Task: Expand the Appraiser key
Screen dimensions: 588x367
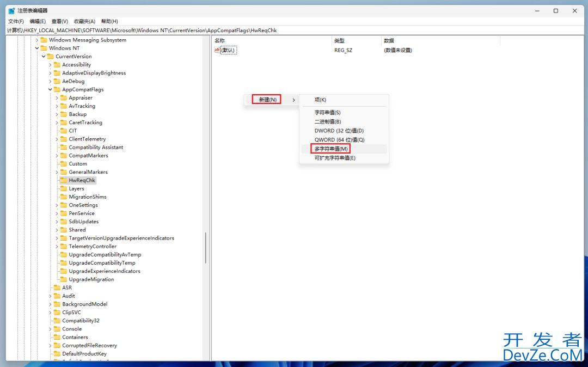Action: [57, 98]
